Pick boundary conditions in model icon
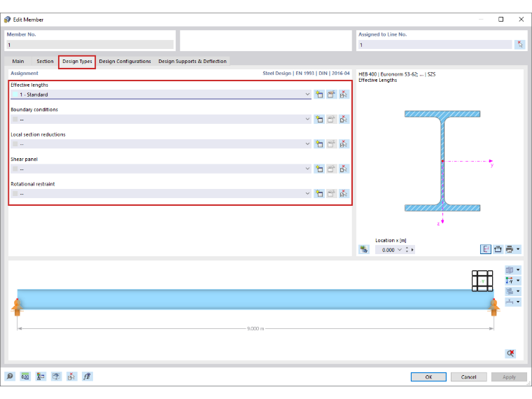The image size is (532, 399). click(344, 120)
